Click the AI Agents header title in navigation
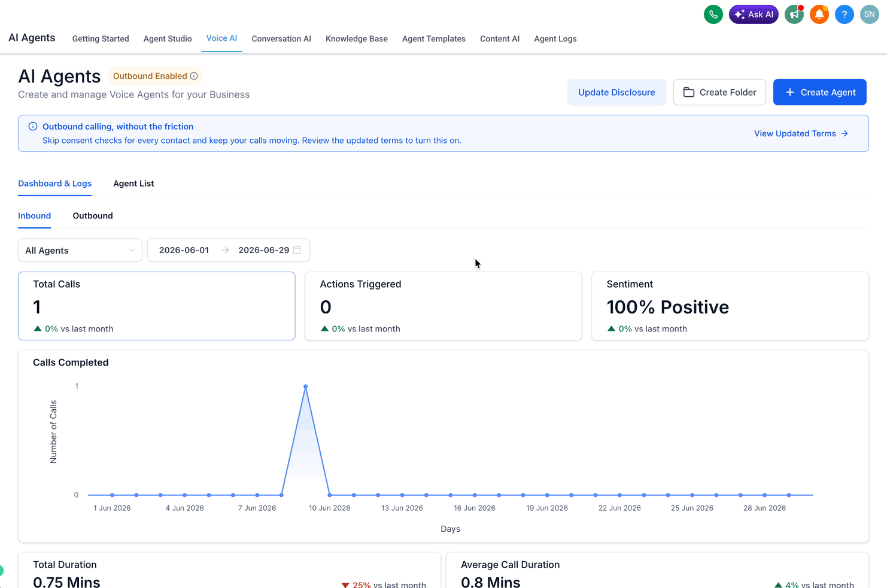Screen dimensions: 887x588 (32, 38)
